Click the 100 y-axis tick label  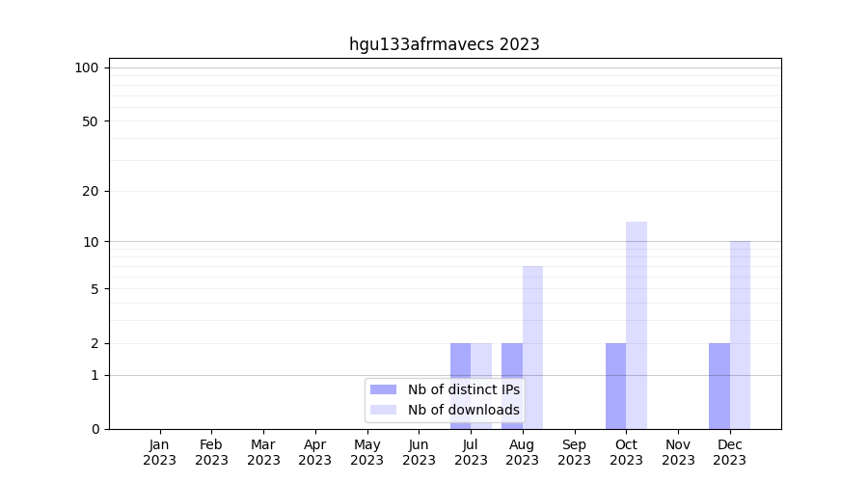tap(87, 67)
